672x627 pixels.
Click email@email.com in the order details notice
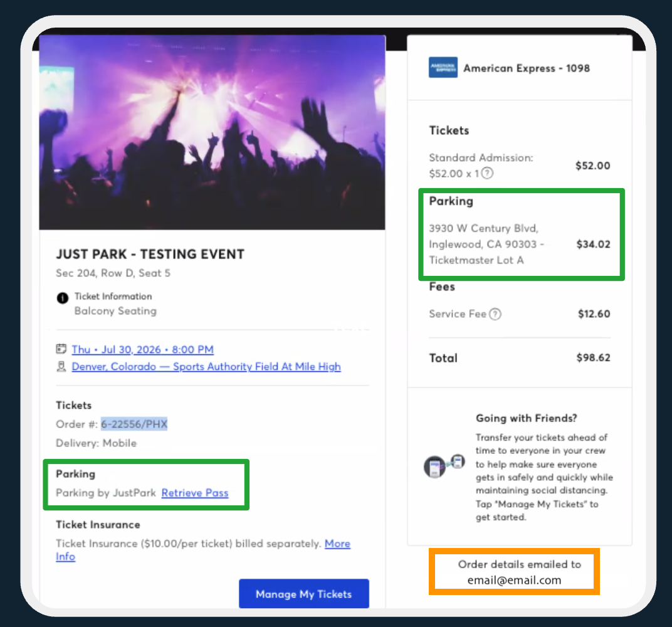click(514, 580)
